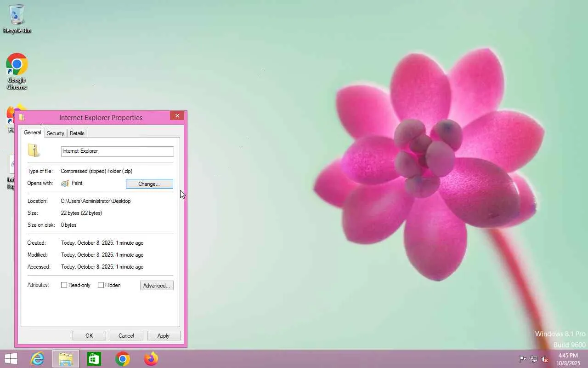The height and width of the screenshot is (368, 588).
Task: Tick the Hidden attribute checkbox
Action: 101,285
